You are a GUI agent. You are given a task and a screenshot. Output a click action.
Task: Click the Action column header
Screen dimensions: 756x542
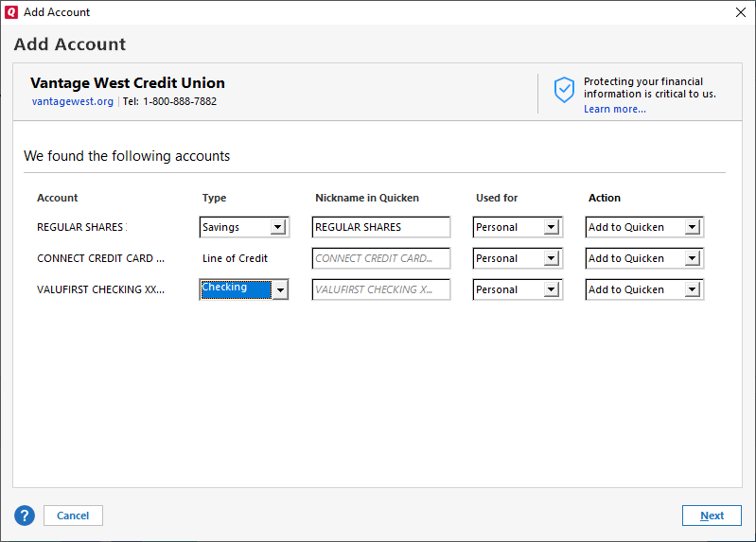pos(604,198)
